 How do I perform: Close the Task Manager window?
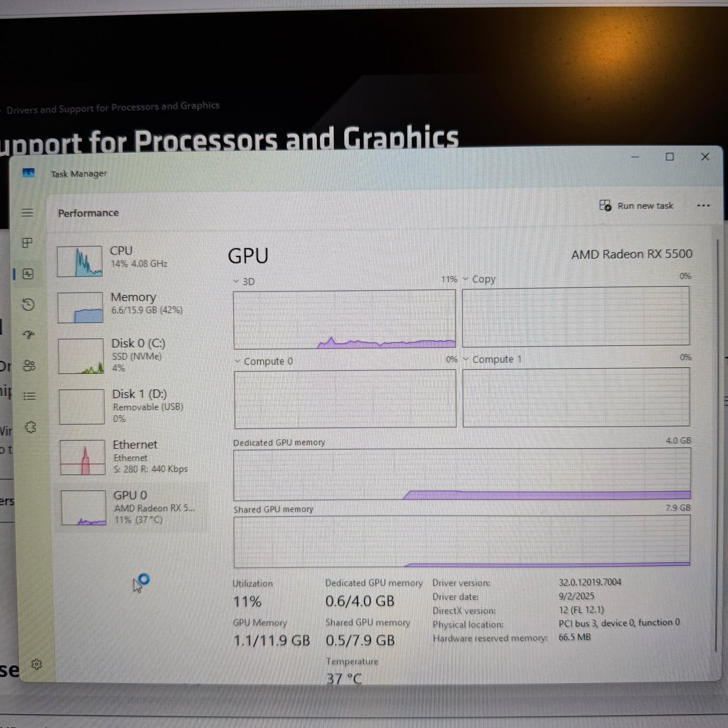(x=705, y=157)
